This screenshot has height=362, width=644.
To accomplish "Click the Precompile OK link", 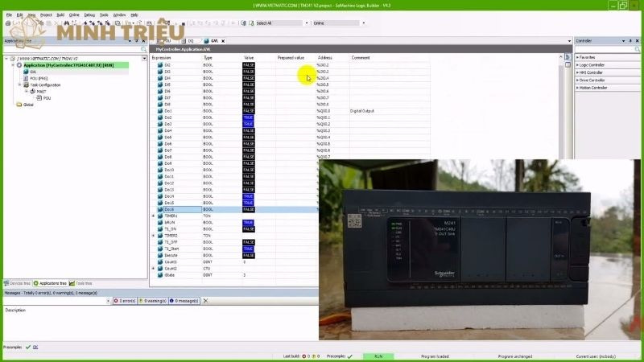I will click(x=35, y=347).
